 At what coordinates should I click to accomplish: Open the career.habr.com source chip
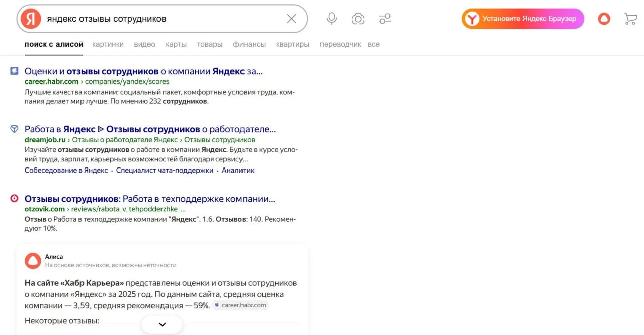pyautogui.click(x=240, y=305)
